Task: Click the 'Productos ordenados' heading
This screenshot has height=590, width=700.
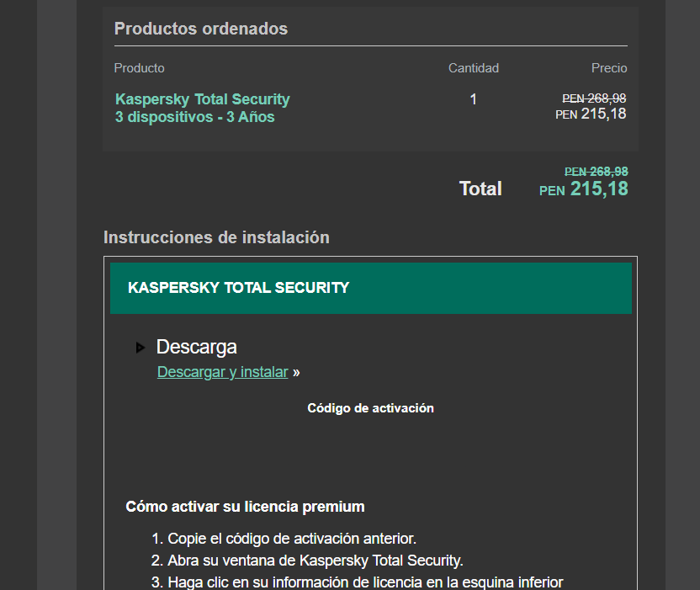Action: coord(201,29)
